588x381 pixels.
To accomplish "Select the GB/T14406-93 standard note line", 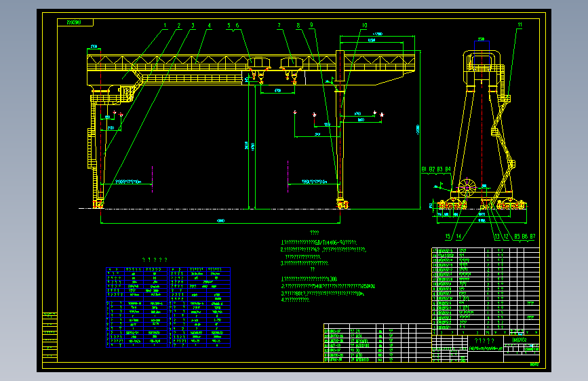I will point(319,243).
